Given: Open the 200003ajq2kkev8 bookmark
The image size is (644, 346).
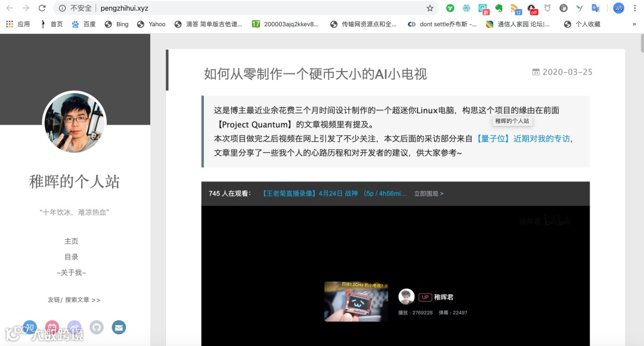Looking at the screenshot, I should (x=286, y=24).
